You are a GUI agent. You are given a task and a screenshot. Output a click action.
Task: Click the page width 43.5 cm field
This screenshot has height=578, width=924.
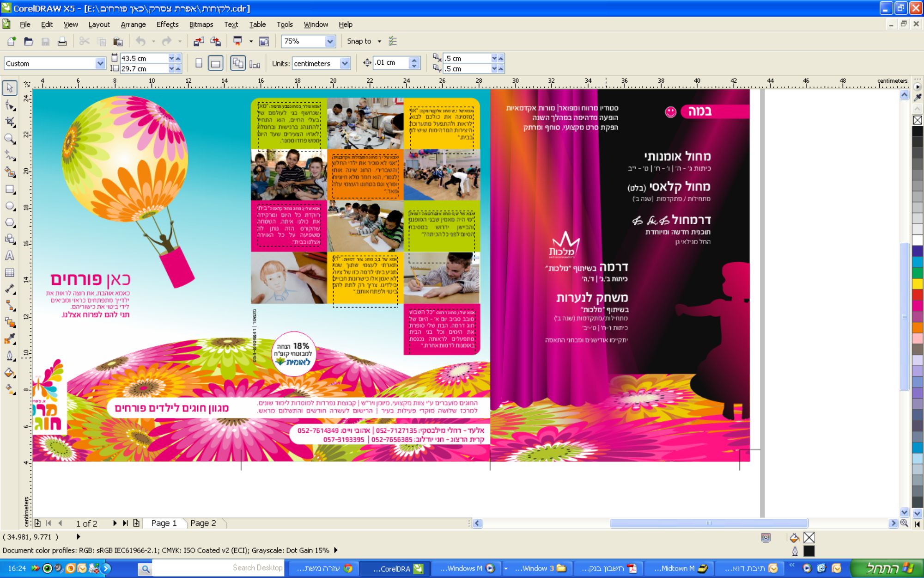coord(143,58)
